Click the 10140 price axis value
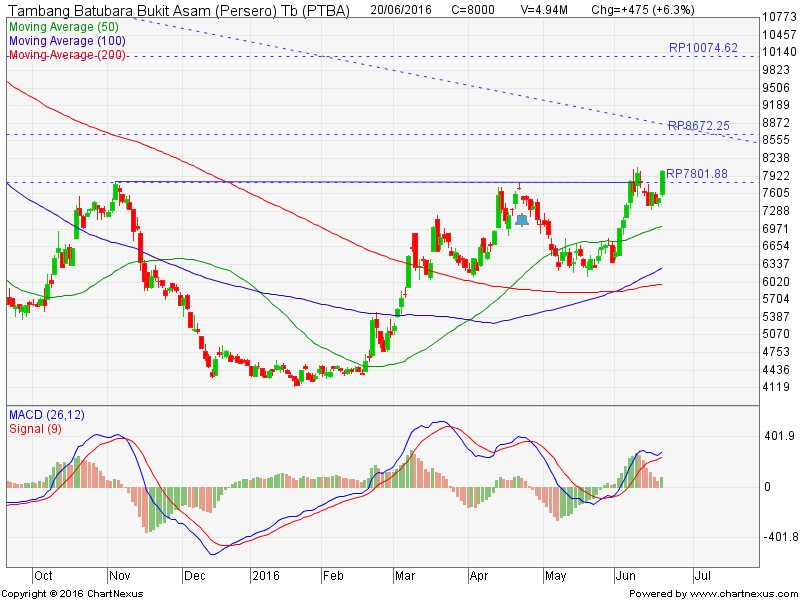The width and height of the screenshot is (800, 600). pyautogui.click(x=779, y=52)
